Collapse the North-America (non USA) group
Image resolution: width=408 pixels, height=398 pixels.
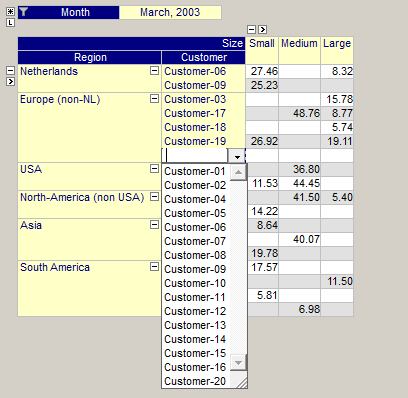[x=154, y=196]
